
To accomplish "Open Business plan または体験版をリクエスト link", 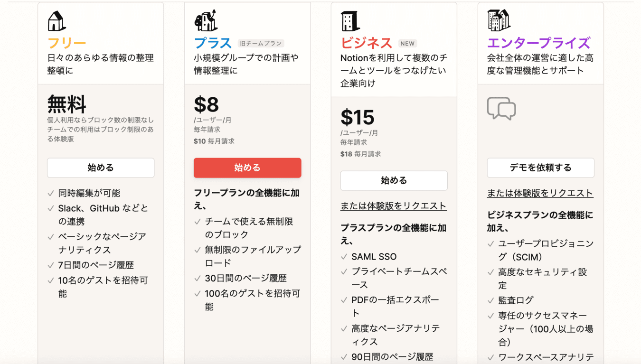I will [x=394, y=206].
